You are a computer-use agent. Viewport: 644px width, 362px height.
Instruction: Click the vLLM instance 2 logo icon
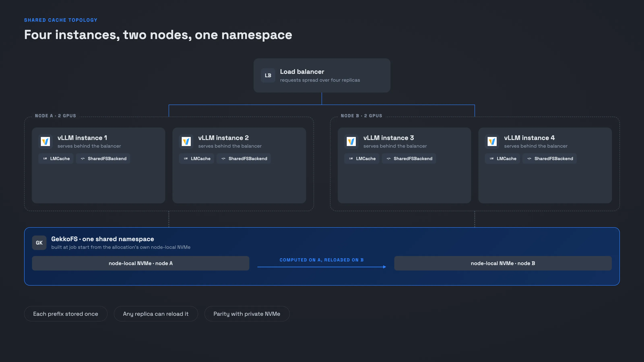click(x=186, y=142)
